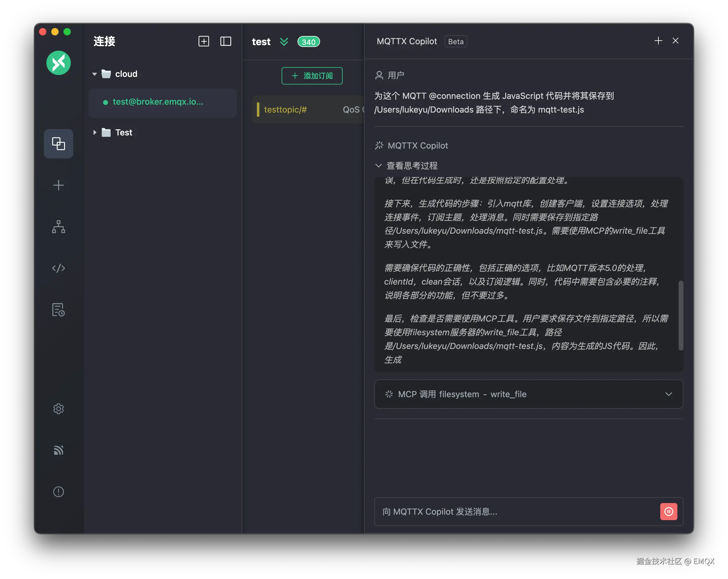Open the Log file icon
This screenshot has width=728, height=579.
pos(58,310)
